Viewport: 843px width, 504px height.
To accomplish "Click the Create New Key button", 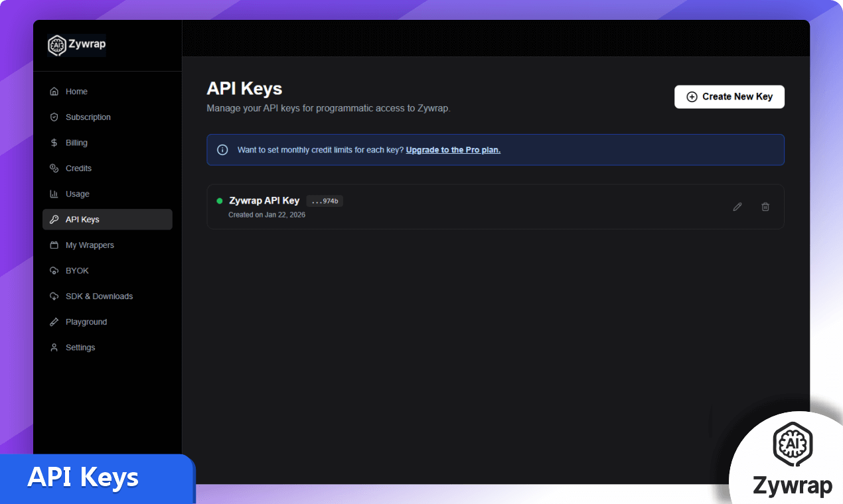I will [729, 97].
